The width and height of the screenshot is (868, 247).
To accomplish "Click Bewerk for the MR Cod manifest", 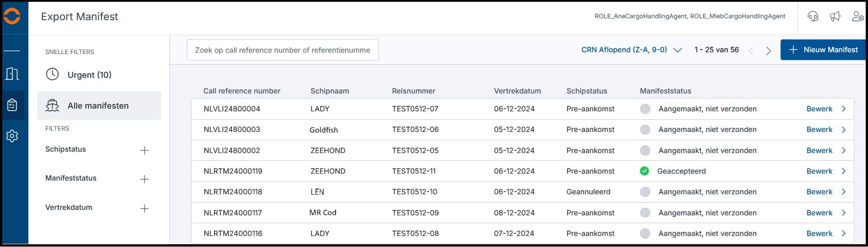I will pos(819,213).
